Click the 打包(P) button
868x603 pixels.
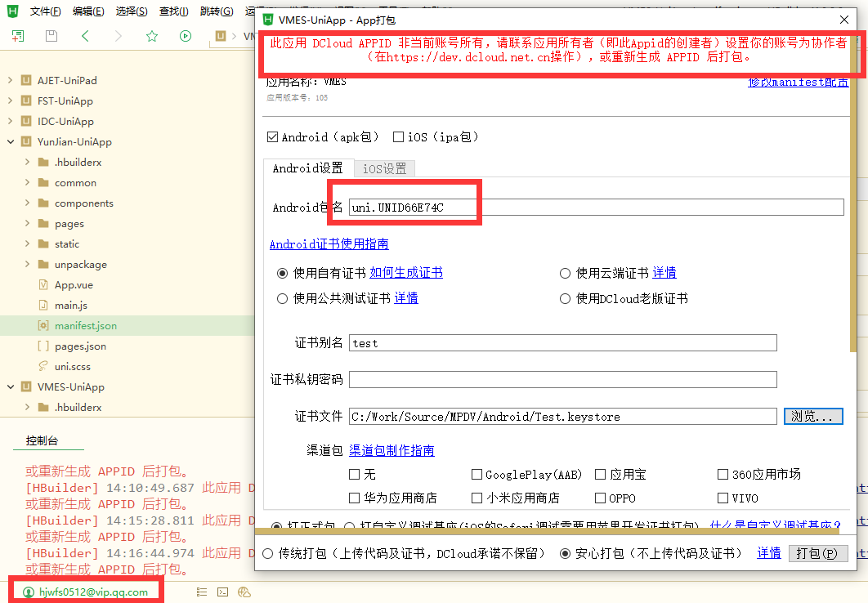click(x=817, y=554)
